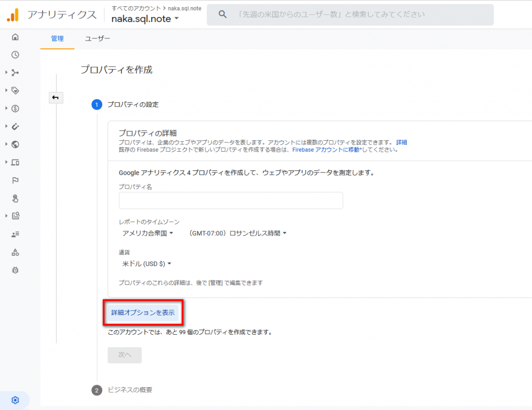This screenshot has width=532, height=410.
Task: Click the あと 99 個のプロパティ notice text
Action: (190, 332)
